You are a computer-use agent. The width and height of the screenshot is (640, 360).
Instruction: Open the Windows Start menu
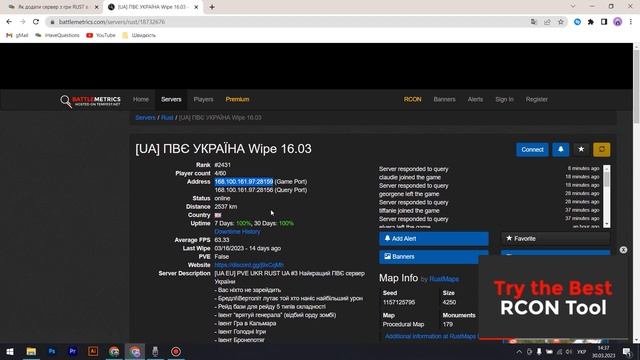click(x=10, y=351)
